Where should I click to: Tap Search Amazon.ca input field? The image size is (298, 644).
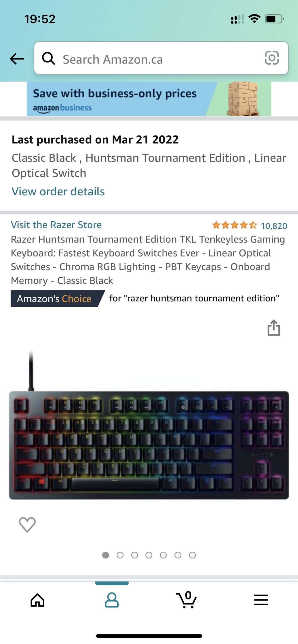161,58
